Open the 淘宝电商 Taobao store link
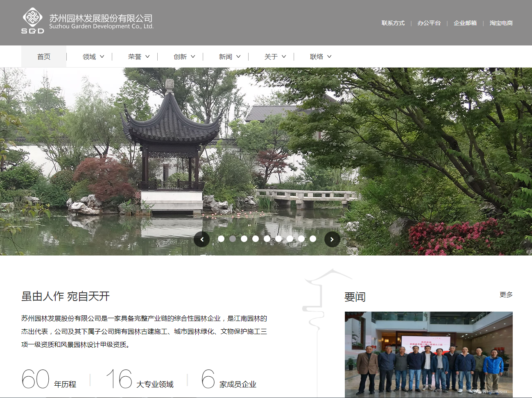The width and height of the screenshot is (532, 398). (500, 23)
